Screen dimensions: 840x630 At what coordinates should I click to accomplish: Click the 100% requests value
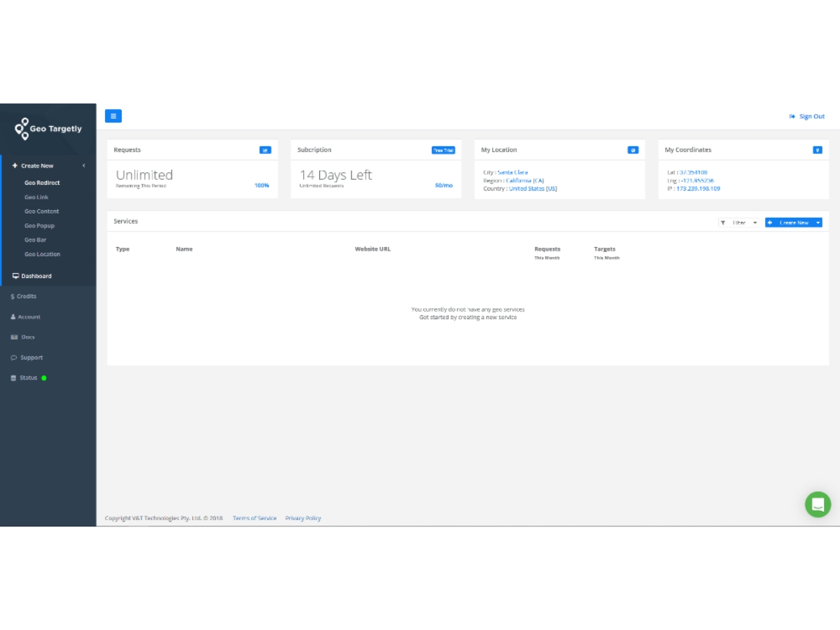tap(262, 185)
